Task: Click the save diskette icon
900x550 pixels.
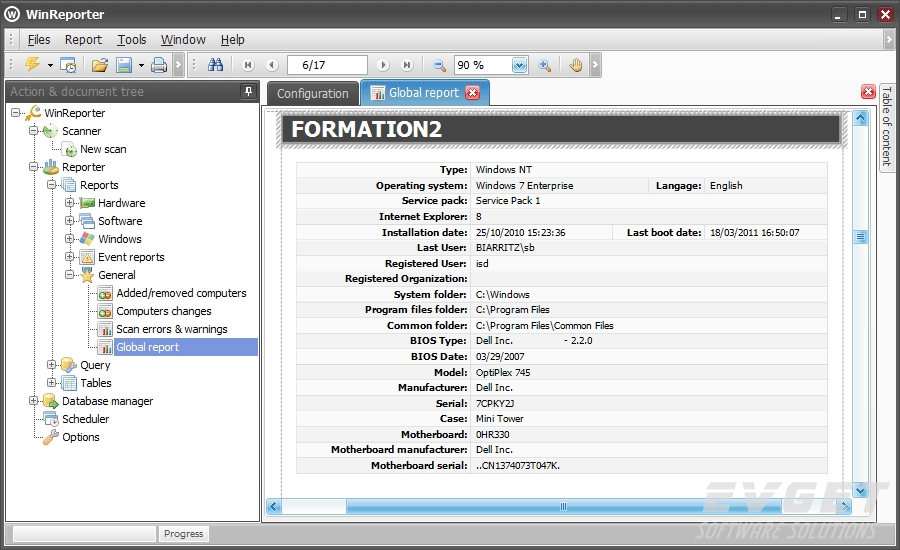Action: click(x=124, y=65)
